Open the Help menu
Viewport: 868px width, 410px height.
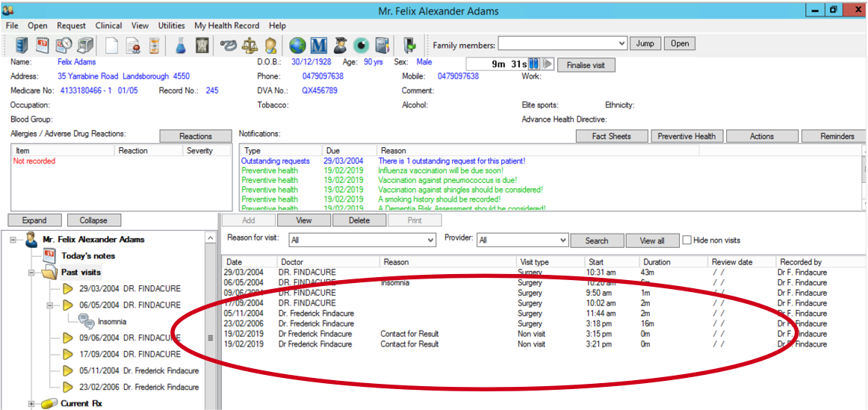277,25
